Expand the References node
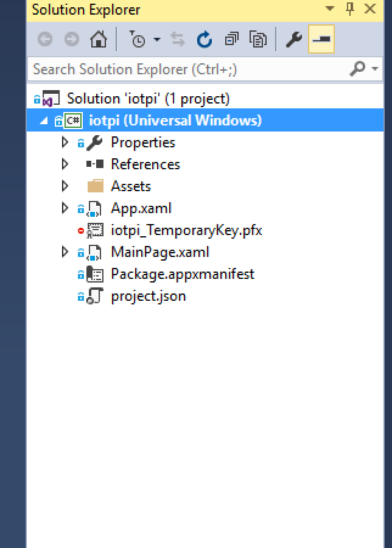 click(x=66, y=164)
